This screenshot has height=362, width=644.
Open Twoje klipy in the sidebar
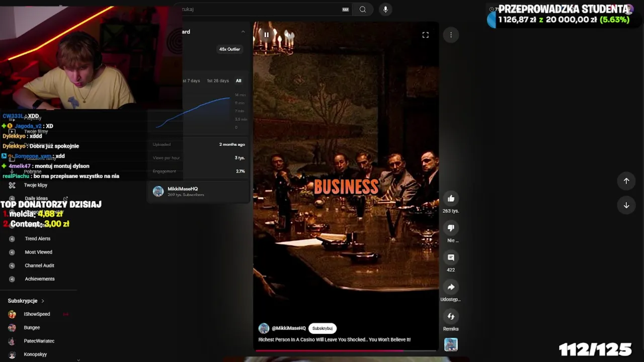click(x=36, y=185)
